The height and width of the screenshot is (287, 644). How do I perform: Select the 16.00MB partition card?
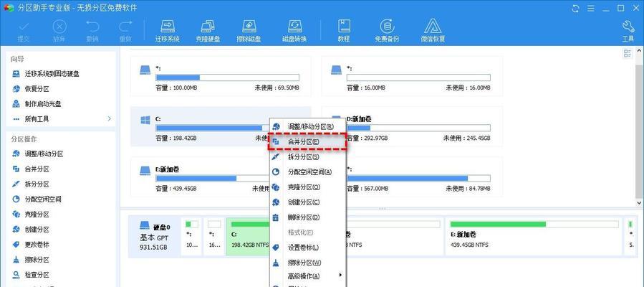[412, 76]
